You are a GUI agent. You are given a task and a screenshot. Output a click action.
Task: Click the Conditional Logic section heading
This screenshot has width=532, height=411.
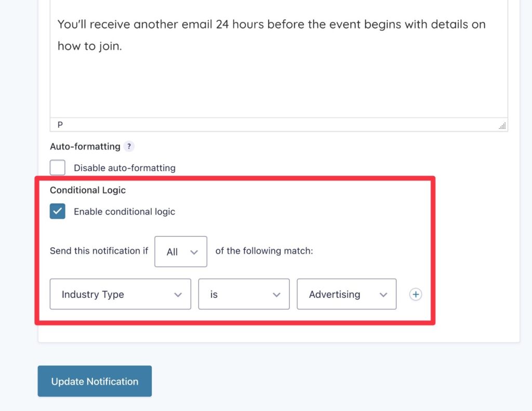tap(88, 190)
